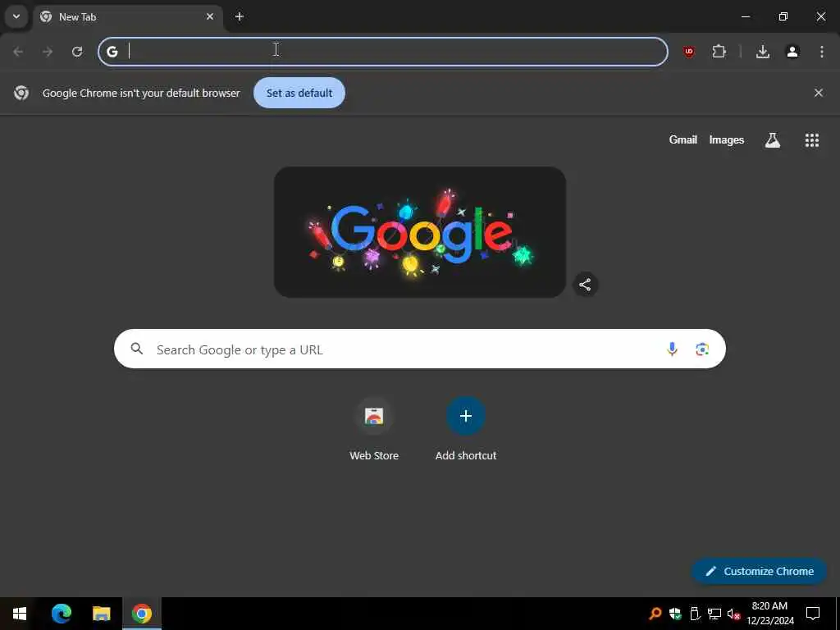
Task: Search by image with Google Lens
Action: click(x=702, y=349)
